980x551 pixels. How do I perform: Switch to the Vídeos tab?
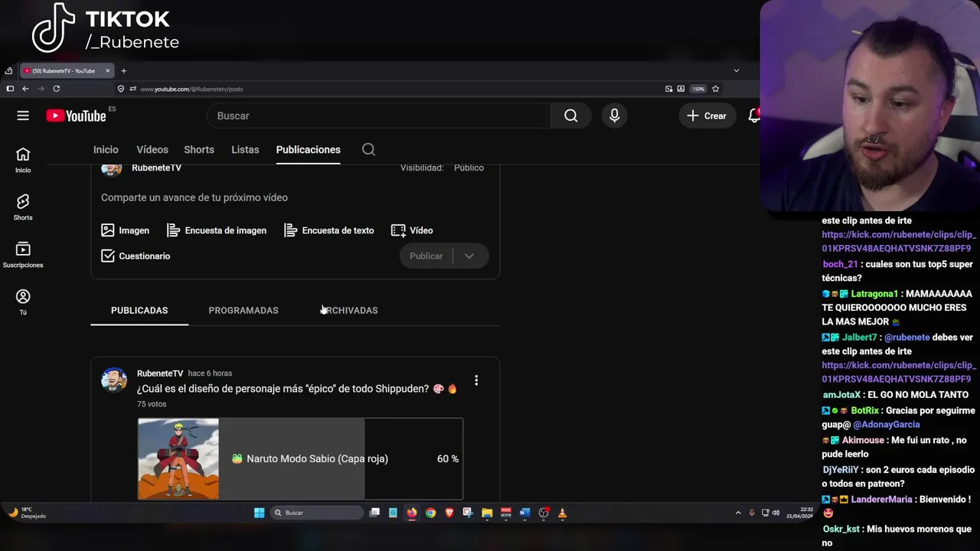tap(152, 149)
